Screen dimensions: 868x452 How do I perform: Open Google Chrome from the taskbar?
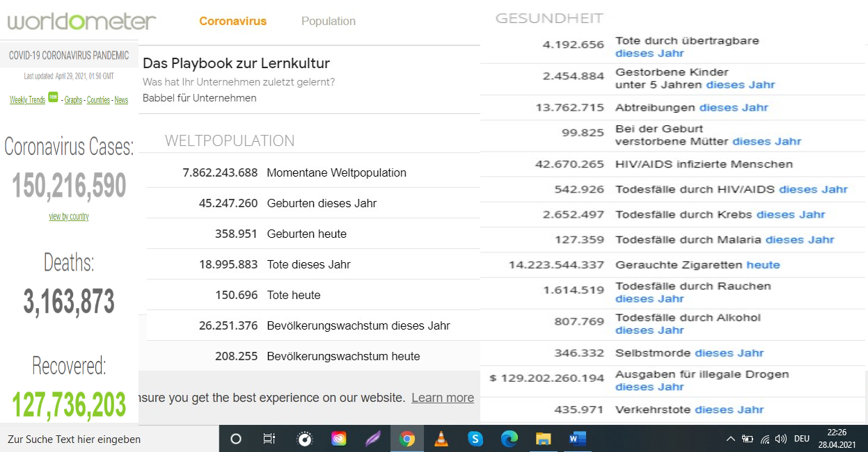[407, 439]
